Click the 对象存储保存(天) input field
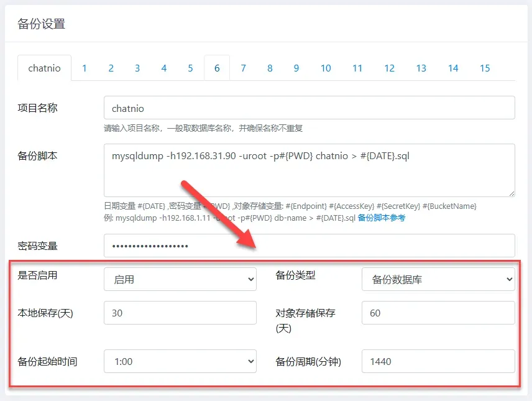 pos(438,313)
